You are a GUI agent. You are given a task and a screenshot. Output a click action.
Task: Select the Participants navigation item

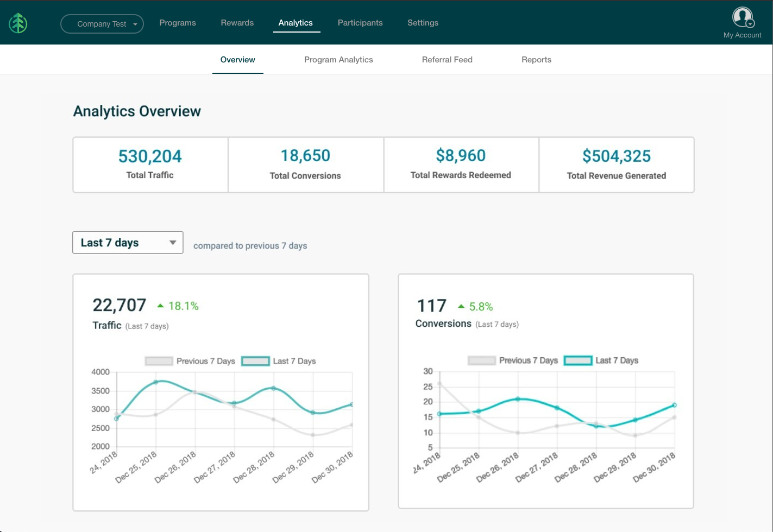tap(360, 23)
